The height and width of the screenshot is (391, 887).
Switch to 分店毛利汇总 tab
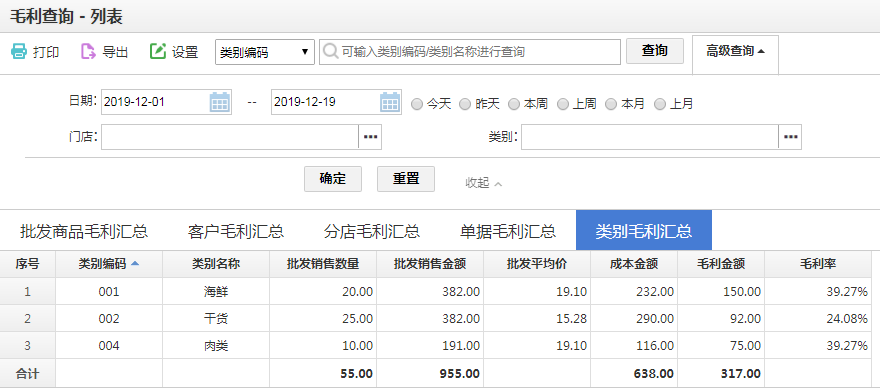click(x=372, y=231)
